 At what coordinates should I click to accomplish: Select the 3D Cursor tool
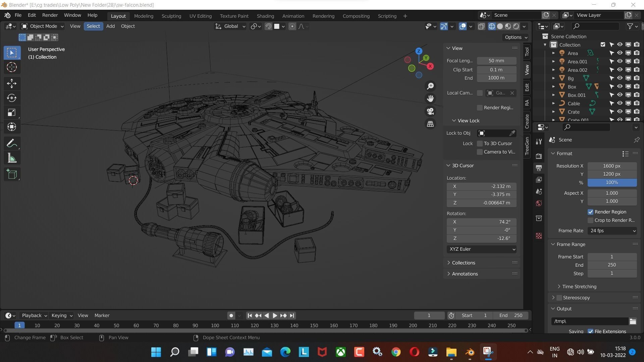12,67
